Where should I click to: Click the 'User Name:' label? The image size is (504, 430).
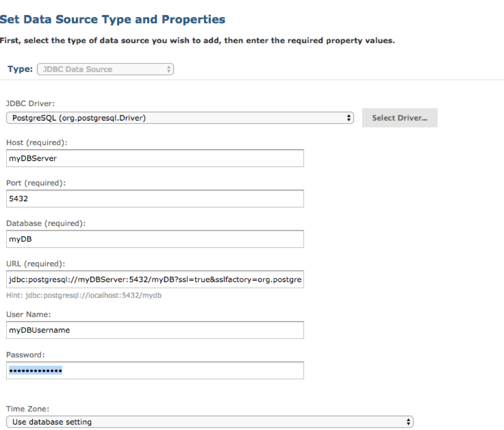tap(28, 314)
